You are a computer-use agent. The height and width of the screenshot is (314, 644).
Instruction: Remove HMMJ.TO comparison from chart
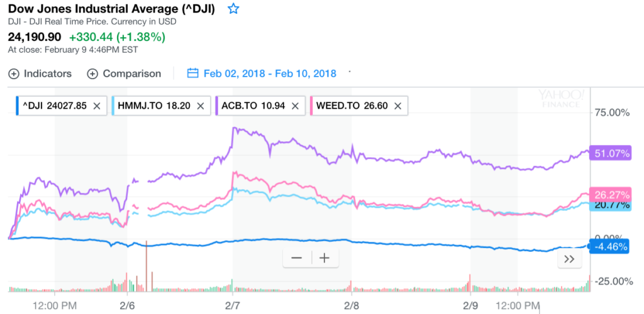[x=200, y=106]
